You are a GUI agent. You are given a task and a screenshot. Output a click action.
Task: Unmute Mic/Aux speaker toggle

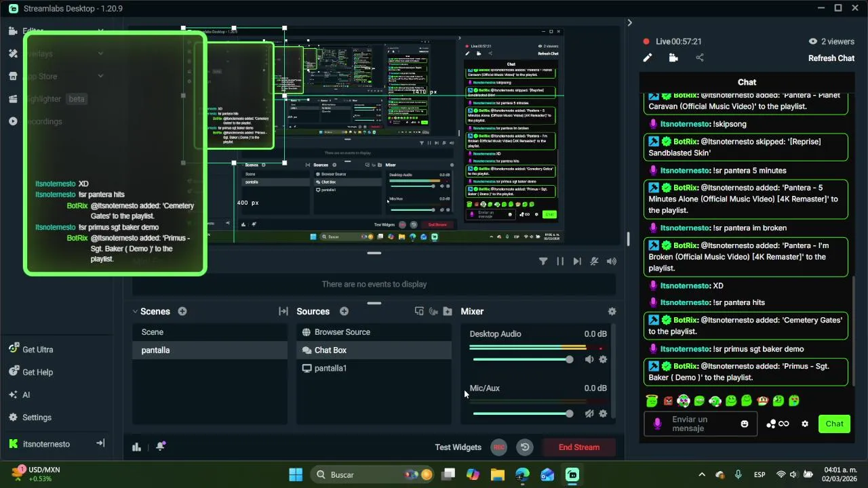tap(589, 413)
